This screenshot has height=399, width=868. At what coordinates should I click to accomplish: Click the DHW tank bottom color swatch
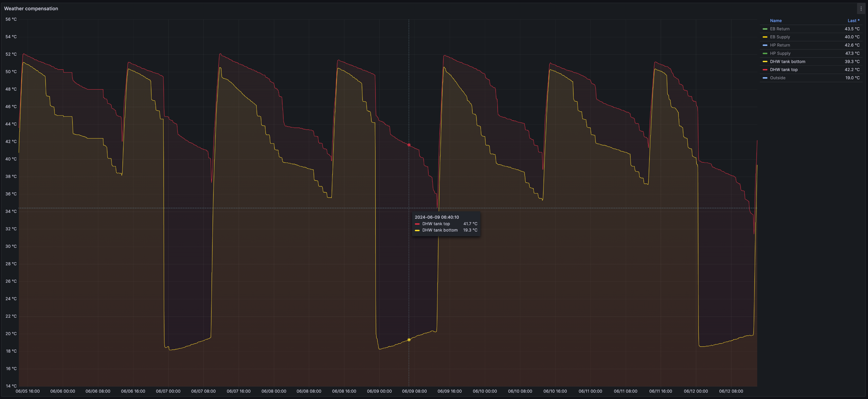(765, 62)
